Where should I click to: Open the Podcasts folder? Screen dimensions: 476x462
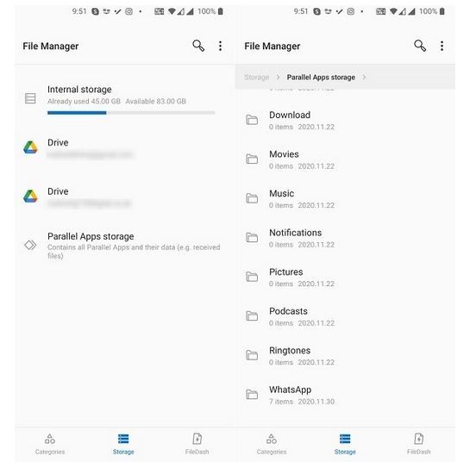click(345, 316)
